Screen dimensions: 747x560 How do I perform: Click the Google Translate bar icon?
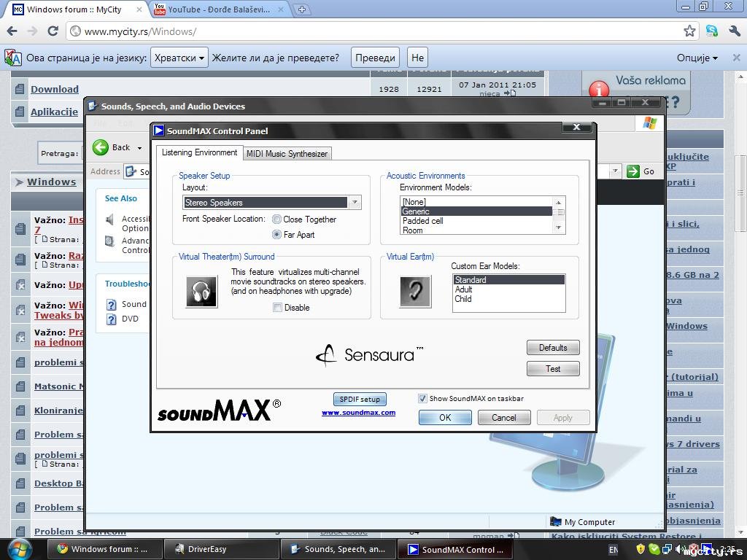13,58
